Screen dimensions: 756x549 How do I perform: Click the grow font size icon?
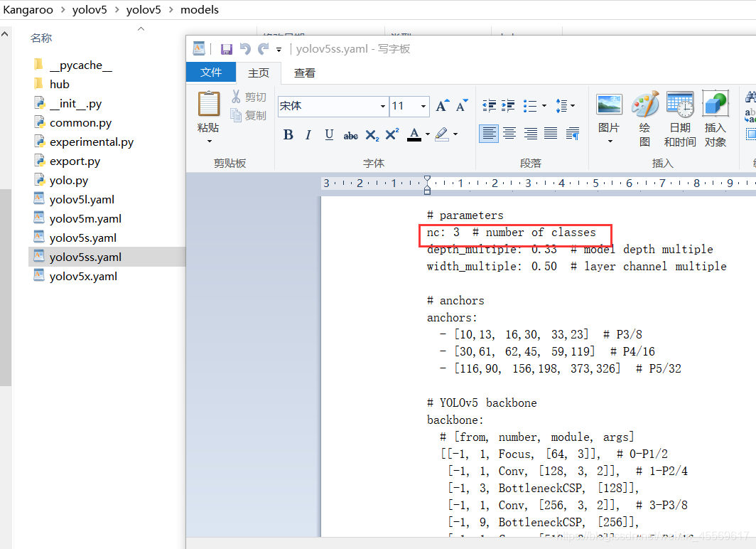point(442,106)
